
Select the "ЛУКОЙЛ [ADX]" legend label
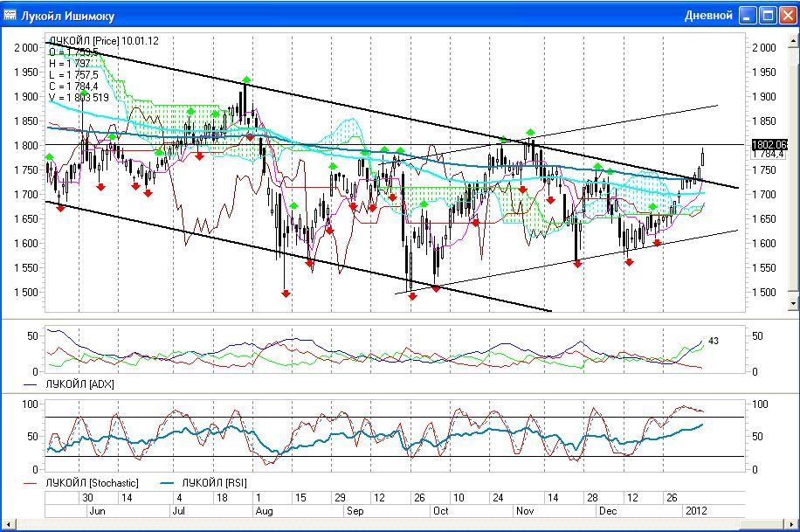click(x=80, y=384)
